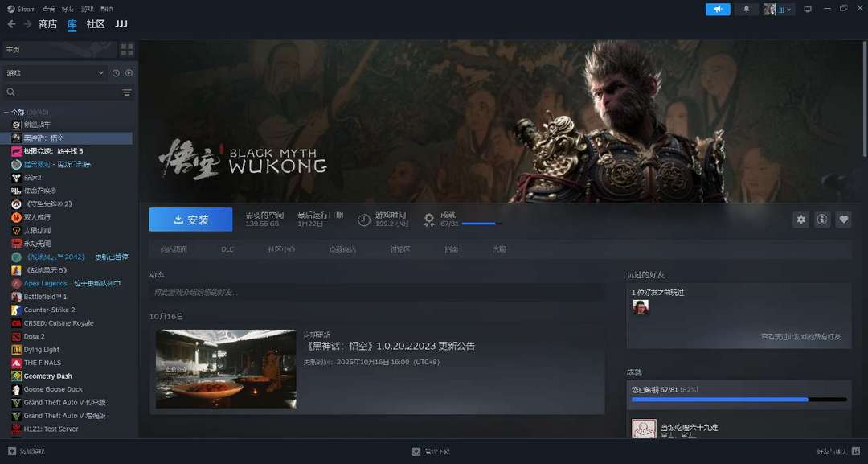Click the blue 安装 install button

pyautogui.click(x=190, y=220)
